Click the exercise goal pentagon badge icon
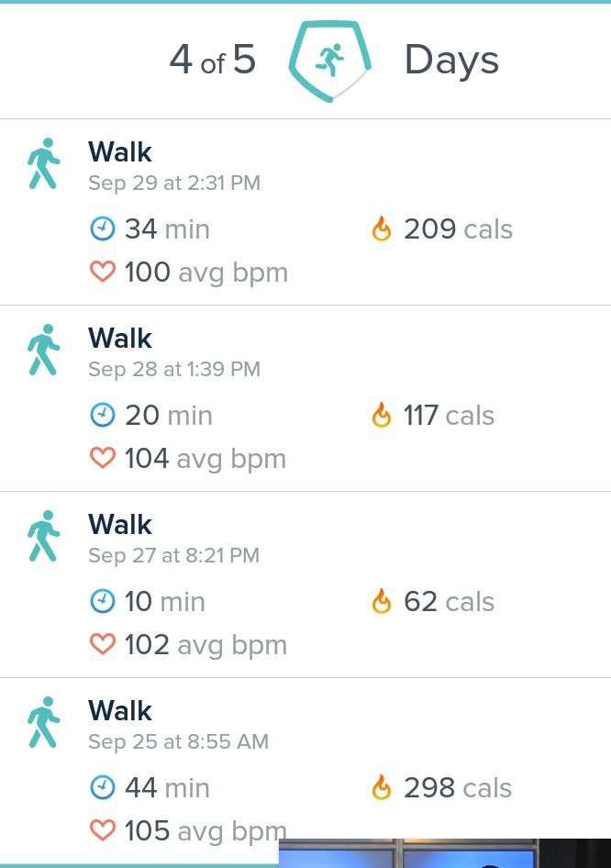This screenshot has width=611, height=868. point(330,61)
